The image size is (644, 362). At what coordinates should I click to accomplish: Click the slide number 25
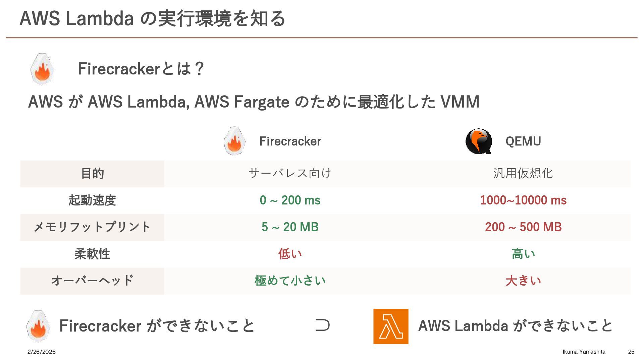pos(631,352)
